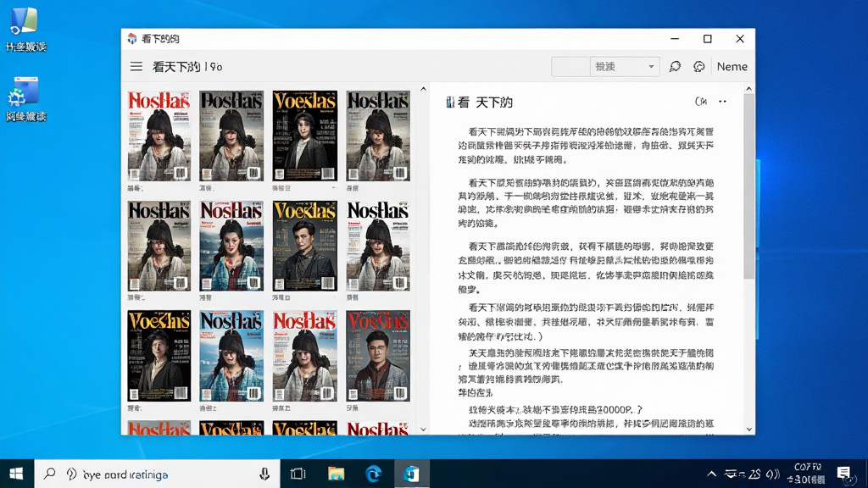Viewport: 868px width, 488px height.
Task: Open the black-titled DosHais cover in the top row
Action: [x=231, y=136]
